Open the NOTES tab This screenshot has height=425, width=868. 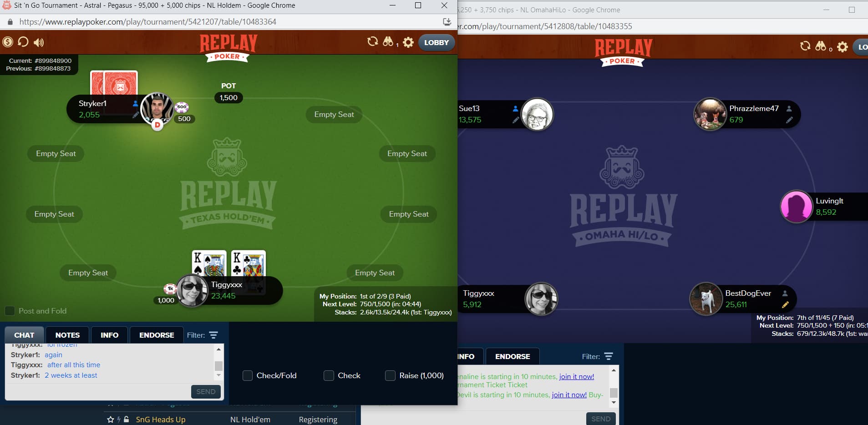tap(67, 335)
